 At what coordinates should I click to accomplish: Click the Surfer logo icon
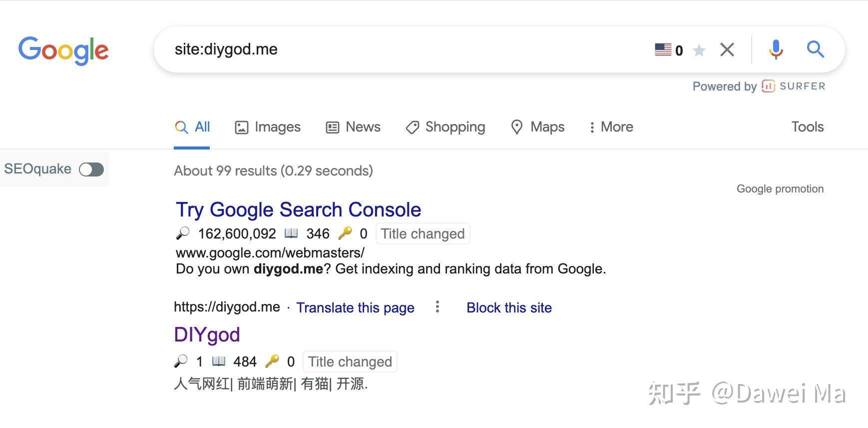768,86
